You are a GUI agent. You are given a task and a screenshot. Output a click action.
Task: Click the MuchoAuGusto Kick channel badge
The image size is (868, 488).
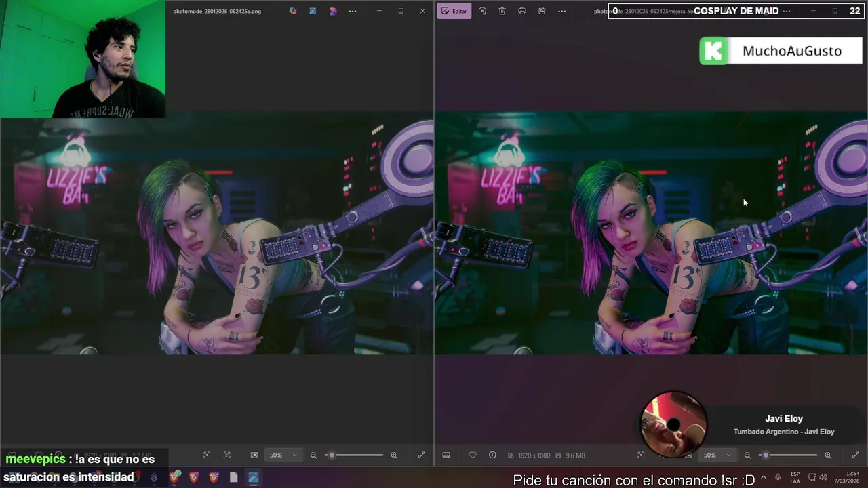tap(781, 51)
